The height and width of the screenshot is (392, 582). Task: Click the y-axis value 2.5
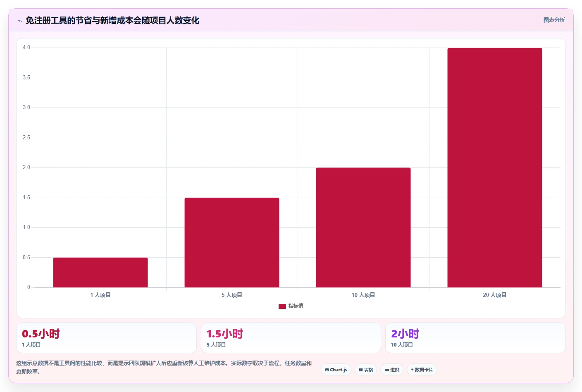[26, 138]
